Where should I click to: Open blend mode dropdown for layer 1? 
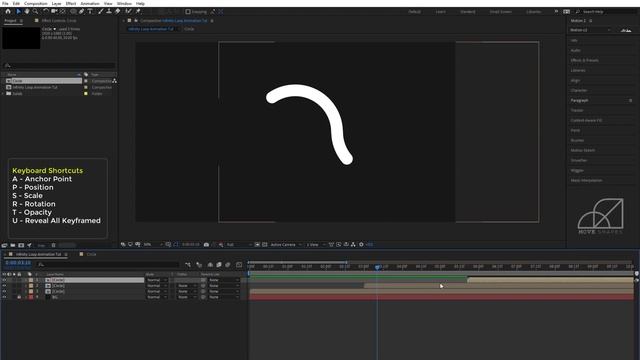(x=157, y=280)
